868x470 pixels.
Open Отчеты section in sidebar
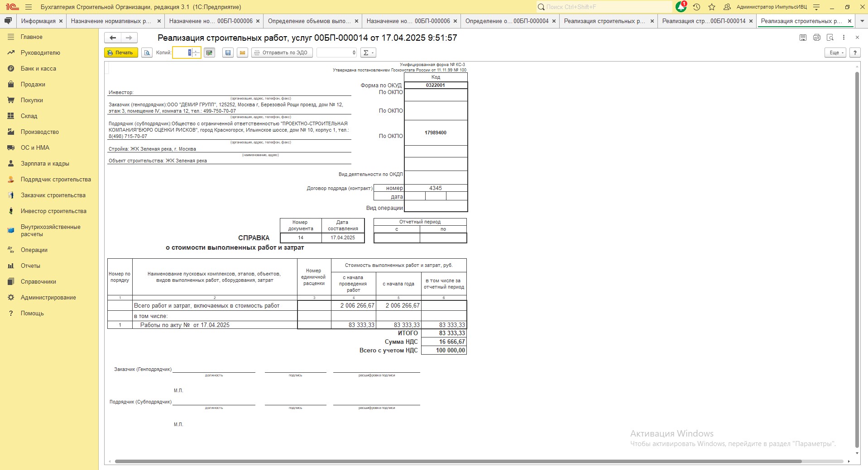click(x=49, y=266)
